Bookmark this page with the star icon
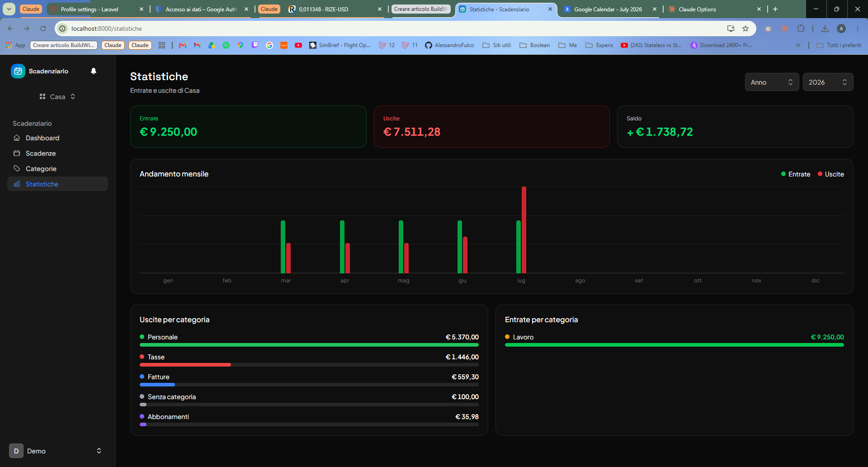The width and height of the screenshot is (868, 467). click(x=745, y=29)
